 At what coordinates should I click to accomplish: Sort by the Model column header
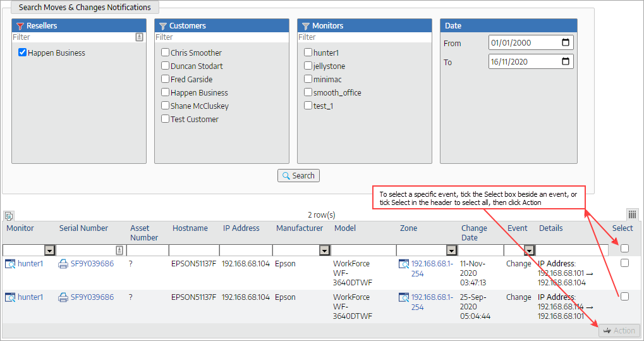click(345, 228)
